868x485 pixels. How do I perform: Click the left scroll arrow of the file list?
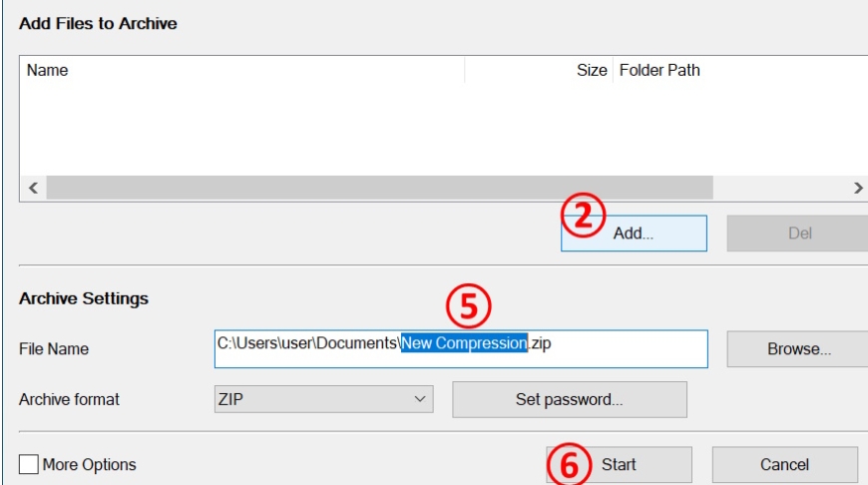click(33, 188)
